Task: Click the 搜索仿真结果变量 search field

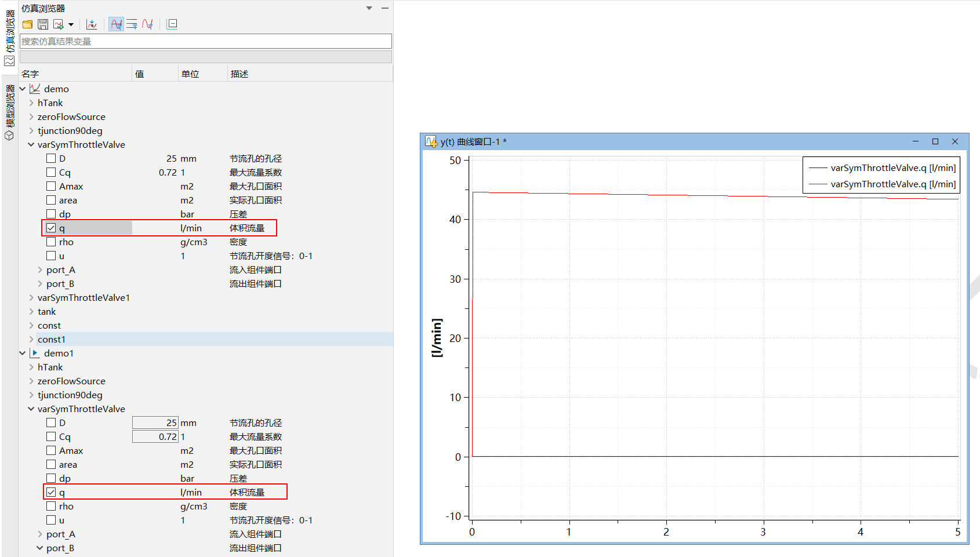Action: (206, 42)
